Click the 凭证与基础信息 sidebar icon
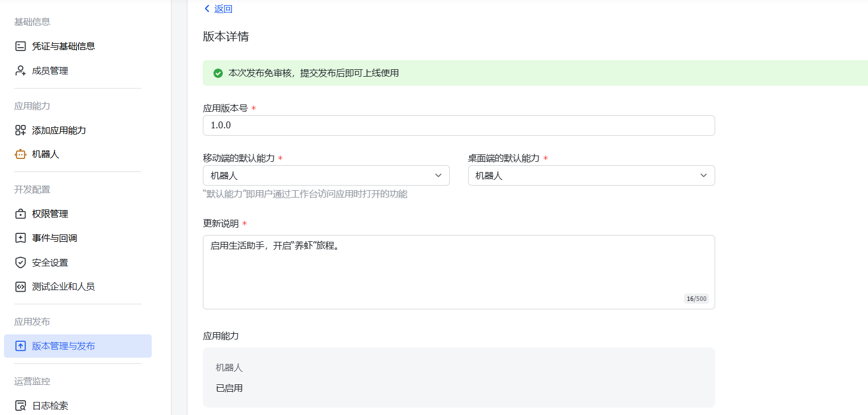868x415 pixels. [20, 46]
